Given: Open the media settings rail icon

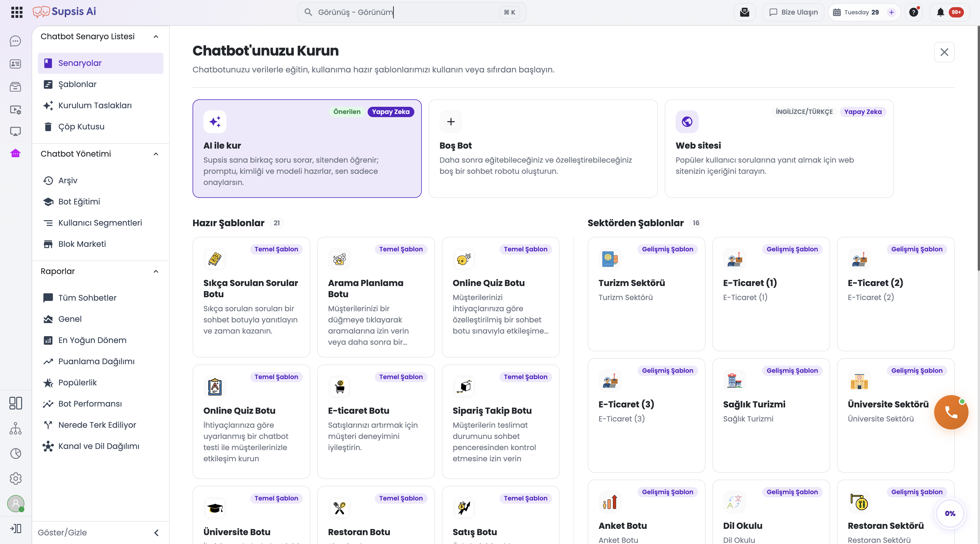Looking at the screenshot, I should tap(15, 110).
